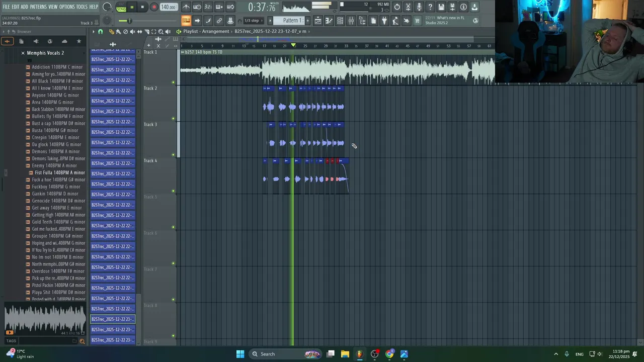Click the song position slider
The width and height of the screenshot is (644, 362).
(x=147, y=21)
